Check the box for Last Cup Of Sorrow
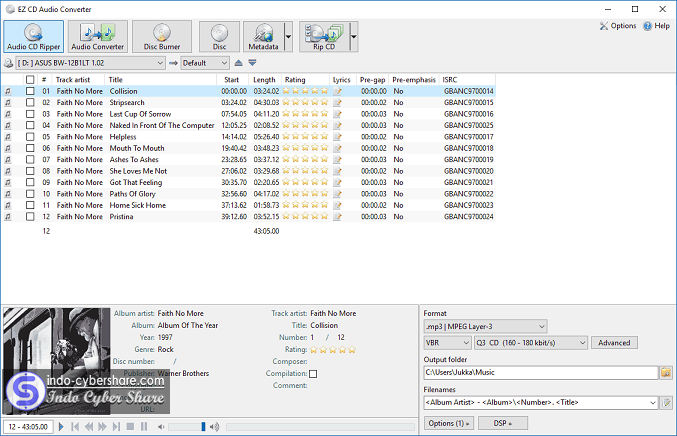The width and height of the screenshot is (677, 436). (x=30, y=114)
